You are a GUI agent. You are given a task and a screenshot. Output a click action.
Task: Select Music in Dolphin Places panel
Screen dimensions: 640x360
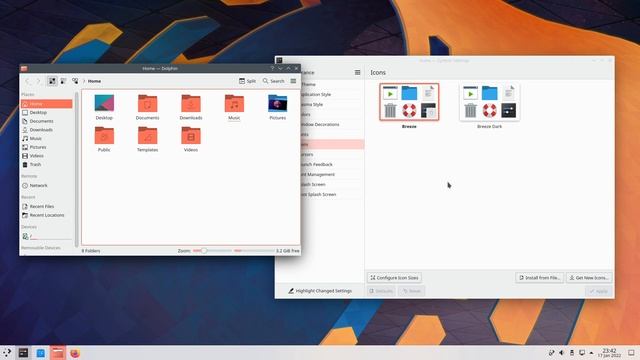pyautogui.click(x=47, y=139)
